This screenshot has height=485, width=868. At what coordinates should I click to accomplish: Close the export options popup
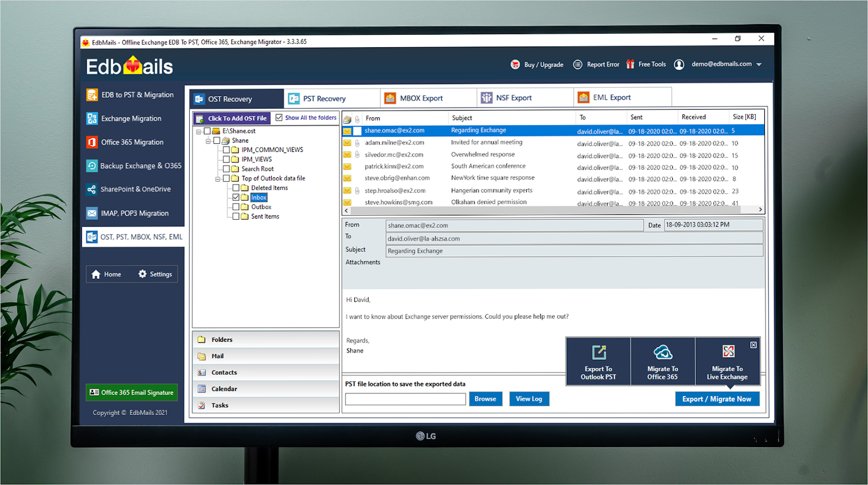[x=754, y=345]
